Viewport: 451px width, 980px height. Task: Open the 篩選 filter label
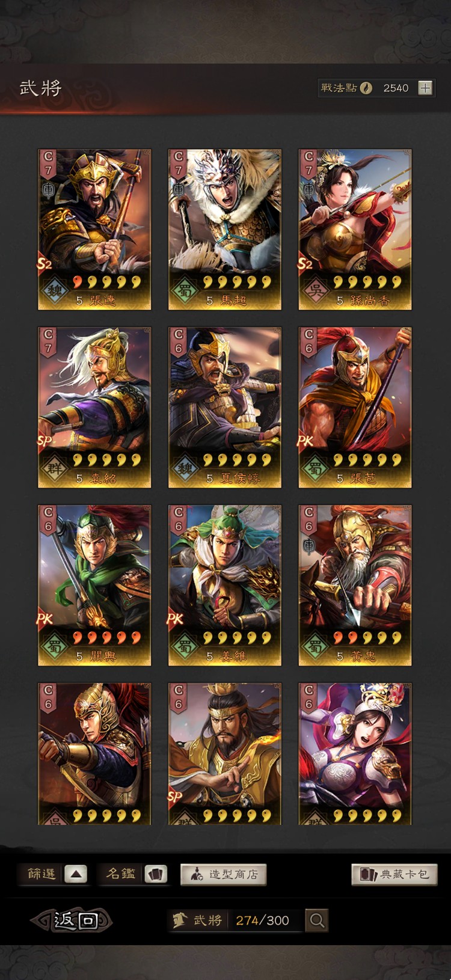pyautogui.click(x=41, y=874)
